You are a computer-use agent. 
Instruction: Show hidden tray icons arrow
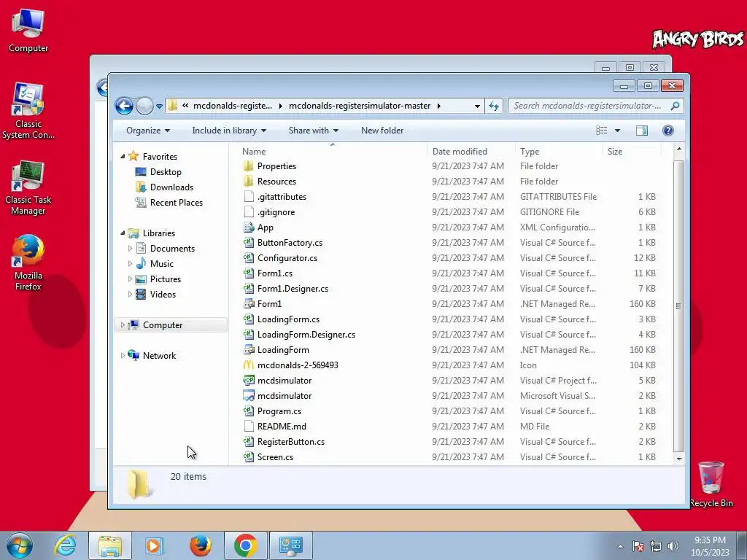620,546
